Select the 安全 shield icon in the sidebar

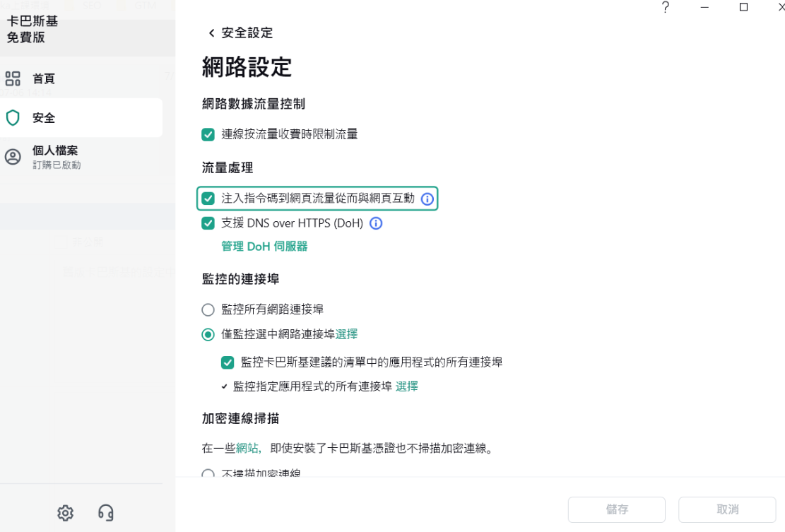(13, 118)
